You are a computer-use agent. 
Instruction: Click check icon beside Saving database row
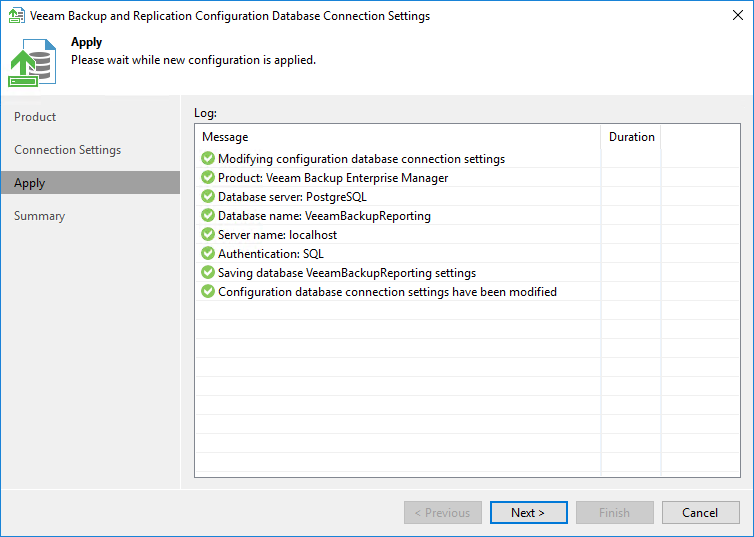(208, 273)
